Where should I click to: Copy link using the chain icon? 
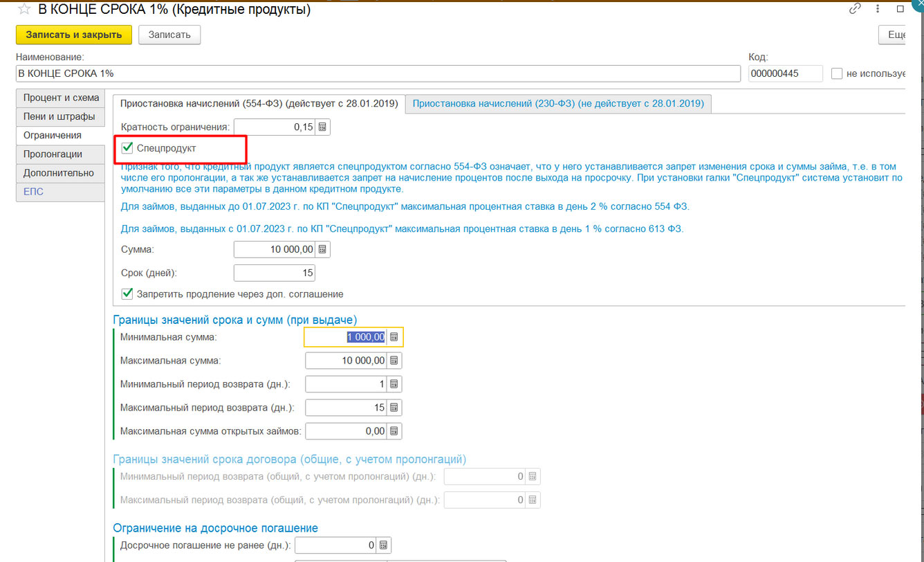coord(856,10)
